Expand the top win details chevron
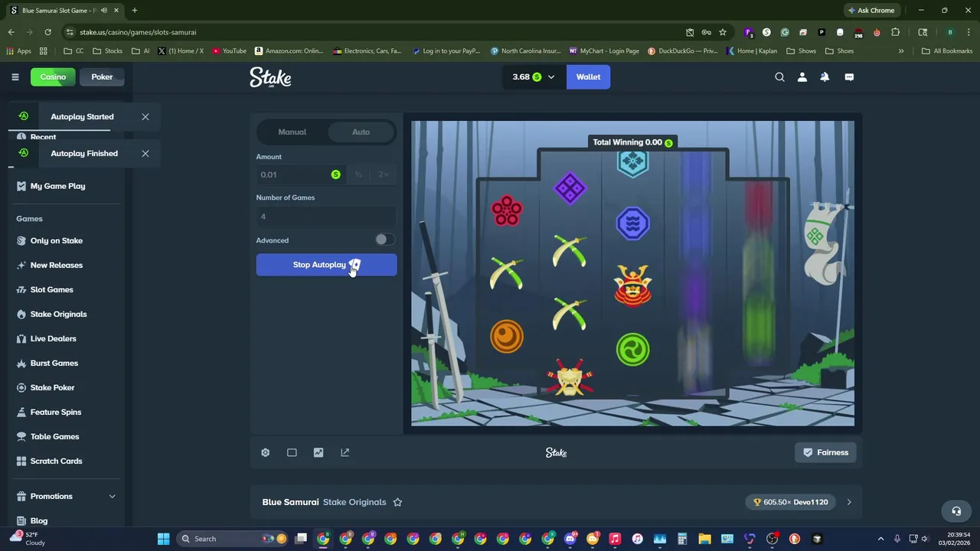This screenshot has height=551, width=980. (x=848, y=502)
